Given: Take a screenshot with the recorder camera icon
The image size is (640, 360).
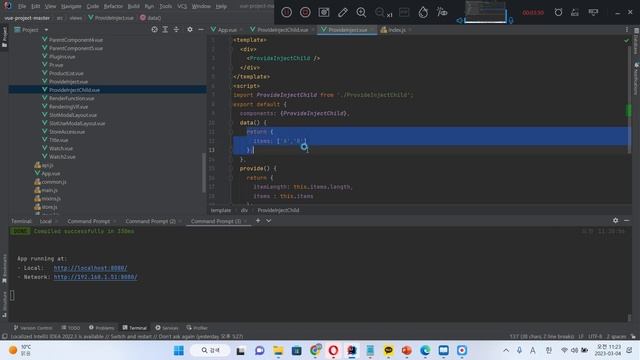Looking at the screenshot, I should pyautogui.click(x=324, y=12).
